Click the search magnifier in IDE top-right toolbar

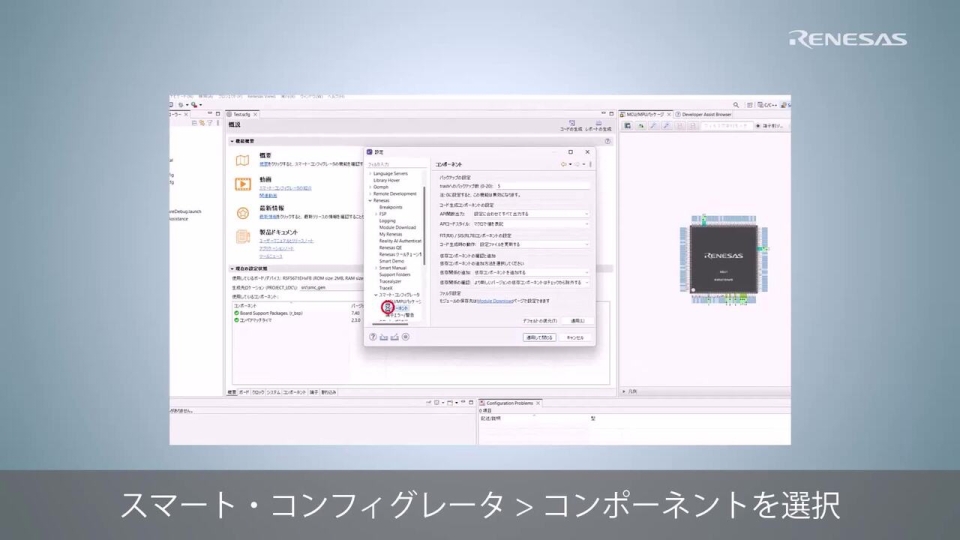click(x=736, y=105)
